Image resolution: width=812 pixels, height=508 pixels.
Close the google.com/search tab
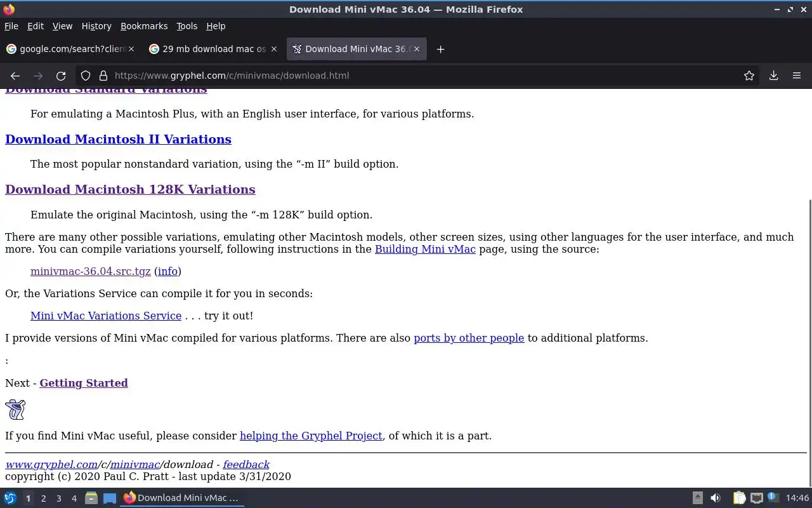point(131,49)
